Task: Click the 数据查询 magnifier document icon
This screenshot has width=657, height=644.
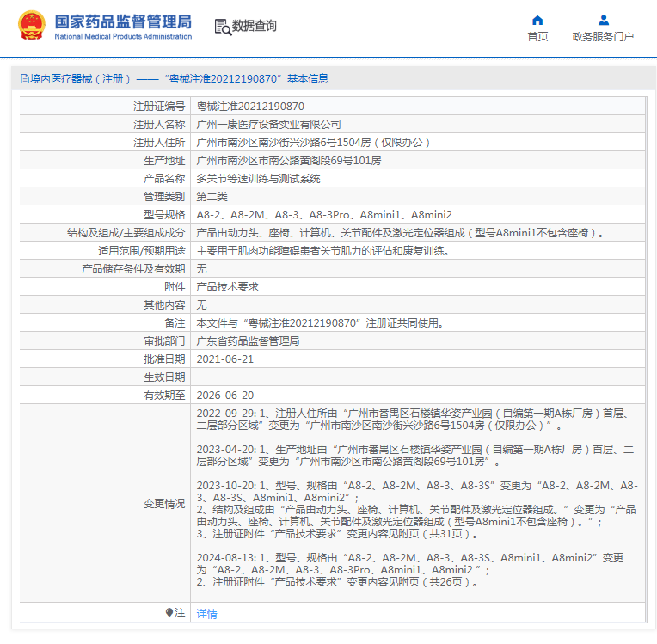Action: click(223, 27)
